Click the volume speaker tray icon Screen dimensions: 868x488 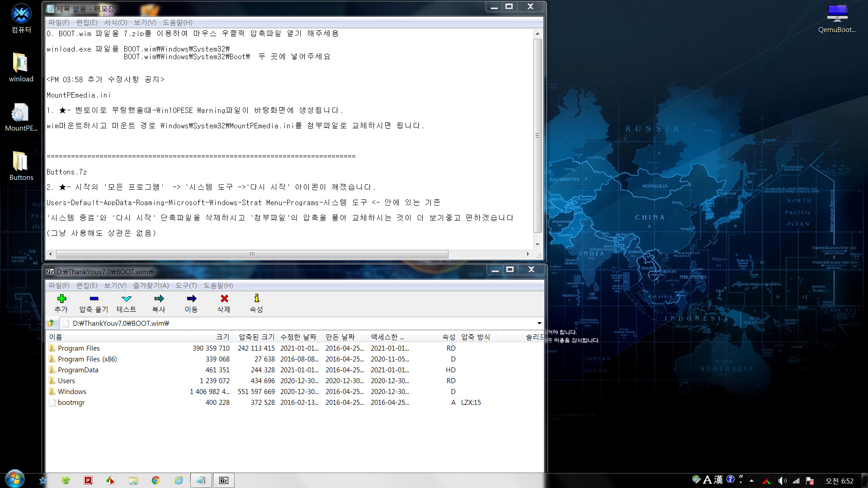tap(782, 481)
